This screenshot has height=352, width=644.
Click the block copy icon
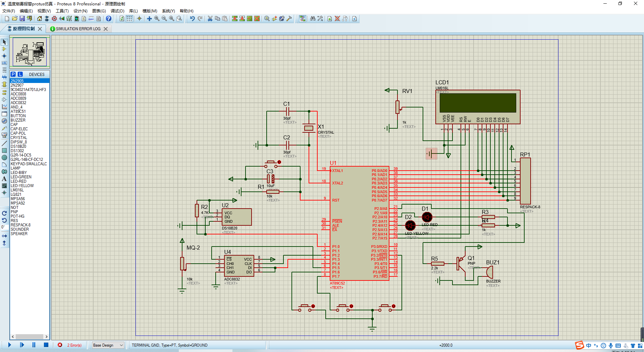tap(235, 18)
